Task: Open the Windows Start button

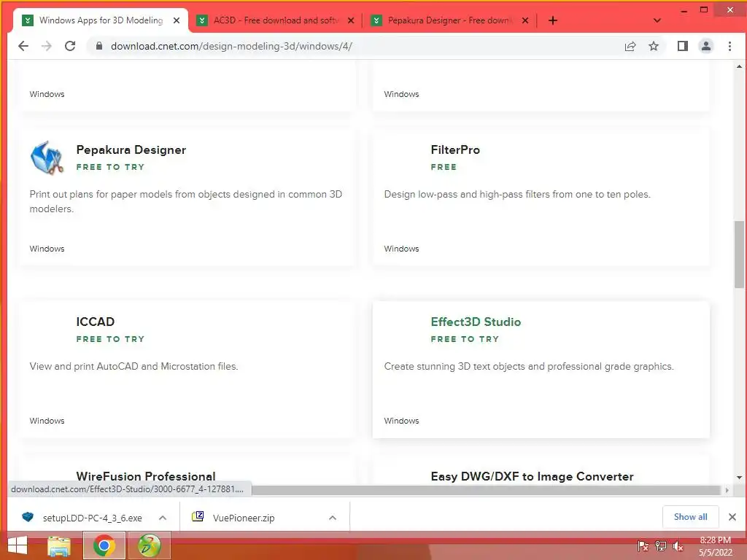Action: point(18,545)
